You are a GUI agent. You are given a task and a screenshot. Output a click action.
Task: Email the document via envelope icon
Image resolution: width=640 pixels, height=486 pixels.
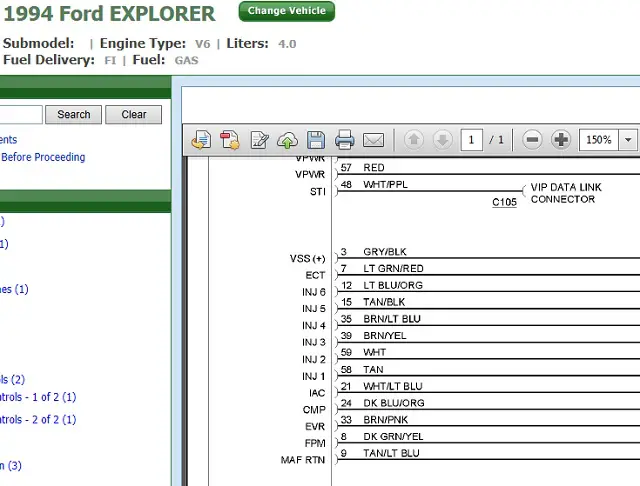373,140
